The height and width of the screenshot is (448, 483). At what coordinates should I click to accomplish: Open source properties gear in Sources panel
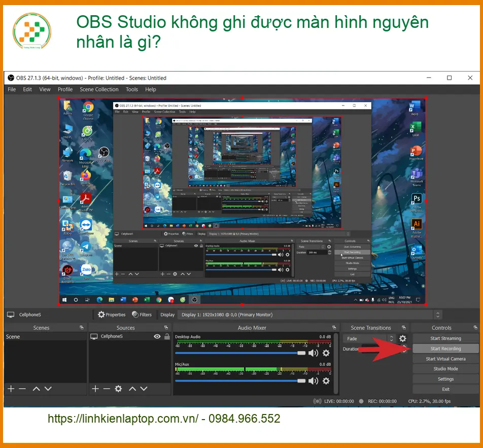point(118,389)
